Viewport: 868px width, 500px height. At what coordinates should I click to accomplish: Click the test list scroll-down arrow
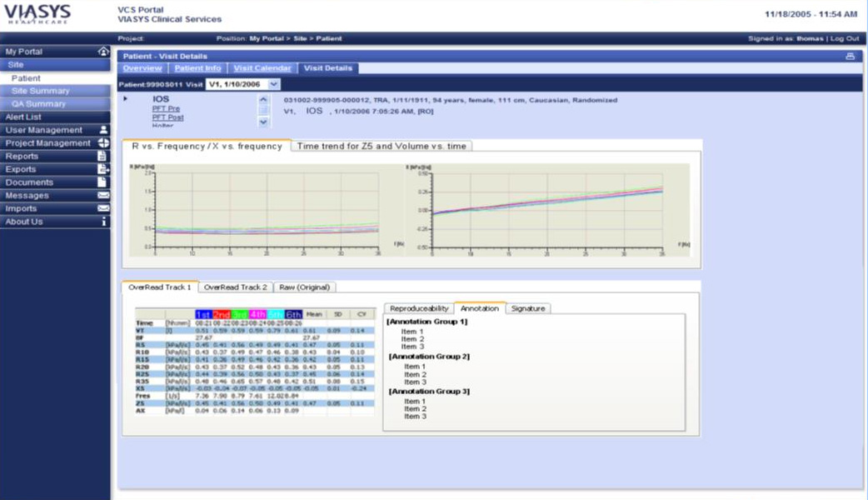(263, 122)
